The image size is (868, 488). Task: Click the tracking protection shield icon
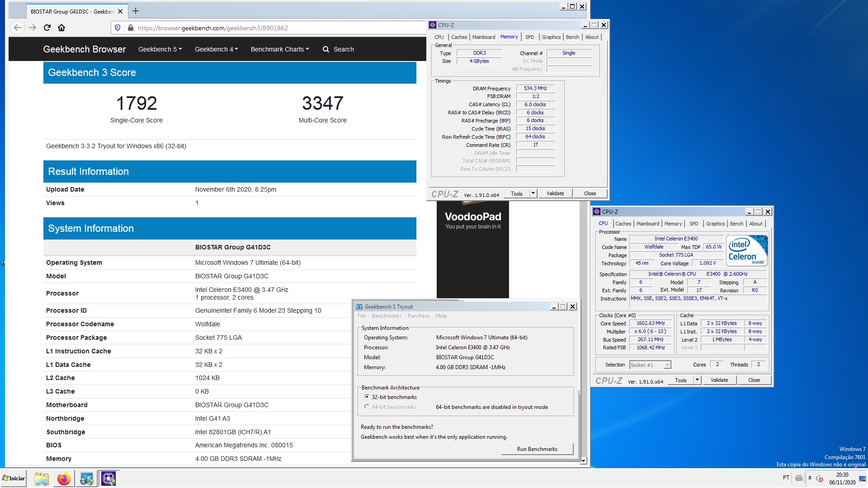118,28
